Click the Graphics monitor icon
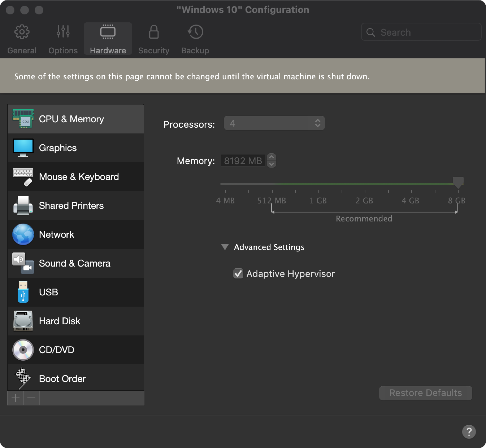Screen dimensions: 486x448 point(23,148)
